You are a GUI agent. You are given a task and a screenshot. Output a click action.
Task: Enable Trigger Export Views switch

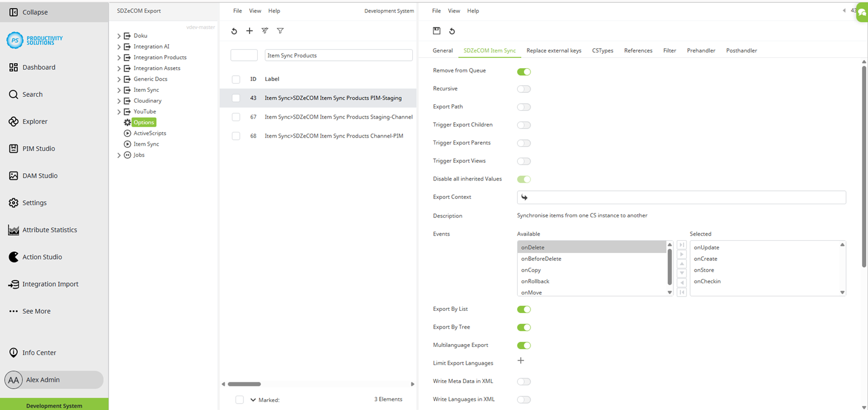pyautogui.click(x=524, y=161)
